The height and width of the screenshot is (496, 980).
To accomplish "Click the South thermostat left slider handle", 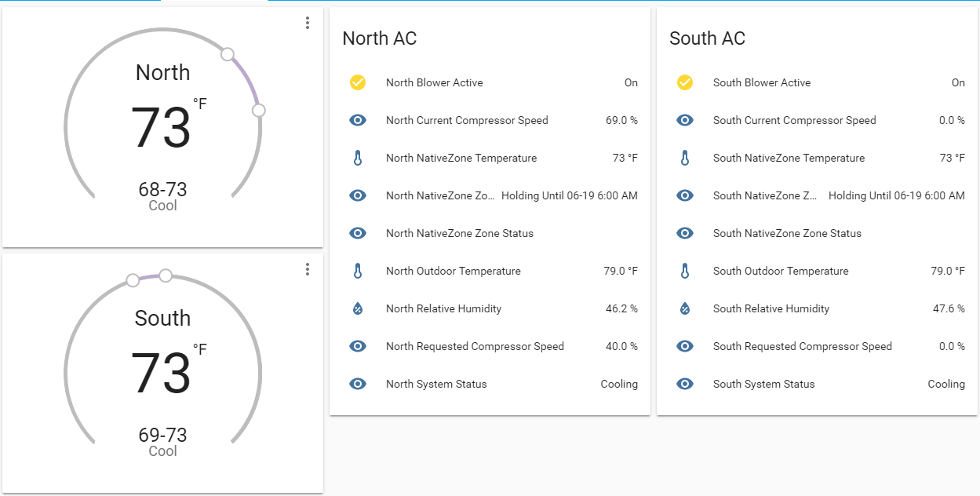I will (x=133, y=280).
